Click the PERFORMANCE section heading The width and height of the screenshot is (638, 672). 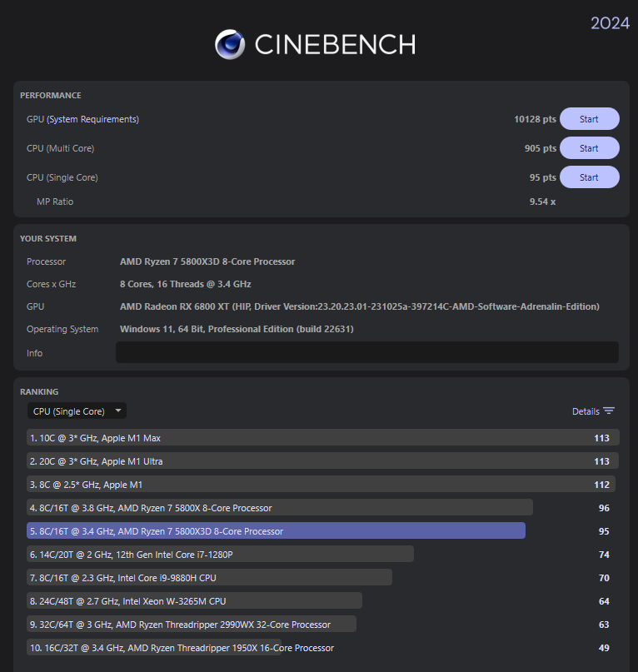51,95
